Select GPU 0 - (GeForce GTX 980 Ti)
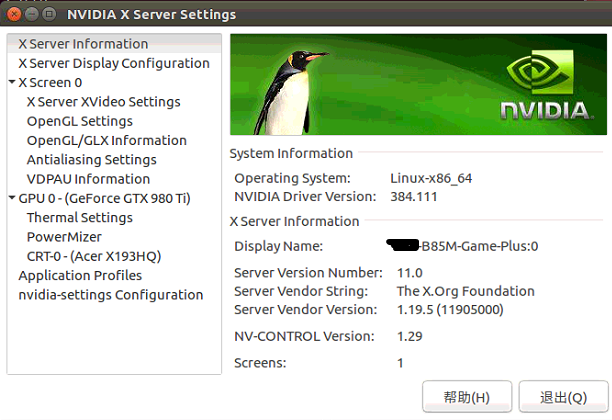Screen dimensions: 612x420 click(104, 198)
